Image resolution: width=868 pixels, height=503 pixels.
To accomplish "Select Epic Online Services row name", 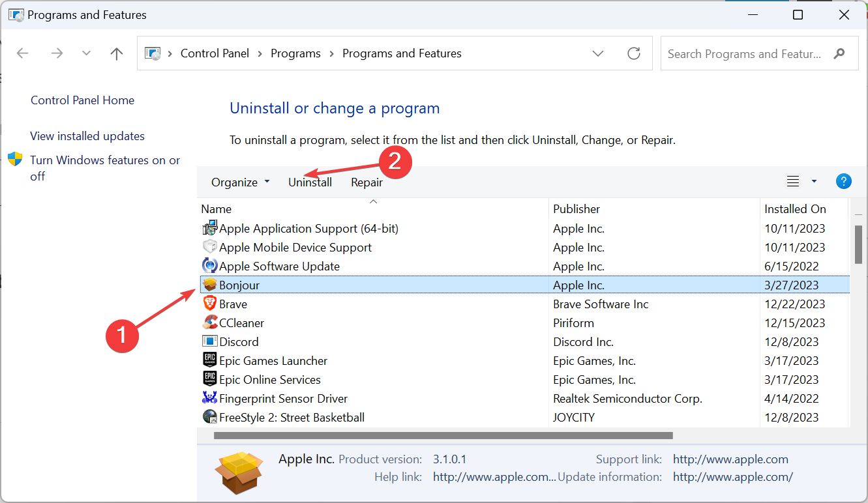I will click(270, 380).
